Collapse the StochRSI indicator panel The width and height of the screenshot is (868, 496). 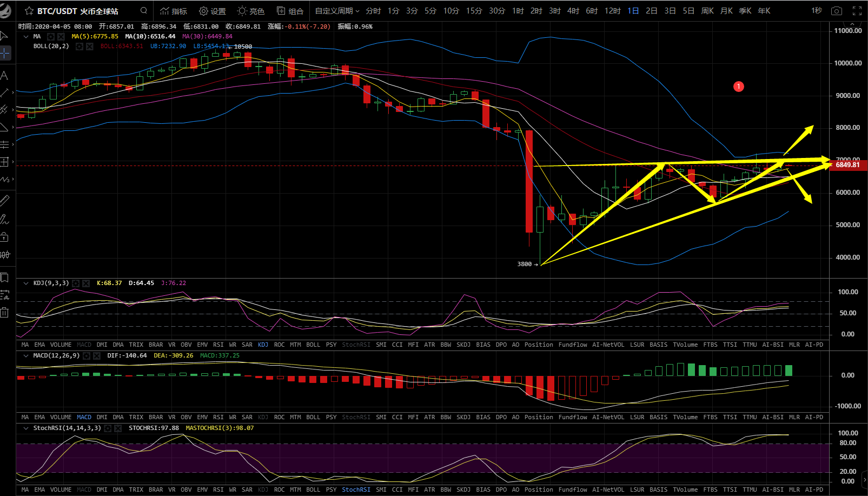[26, 428]
